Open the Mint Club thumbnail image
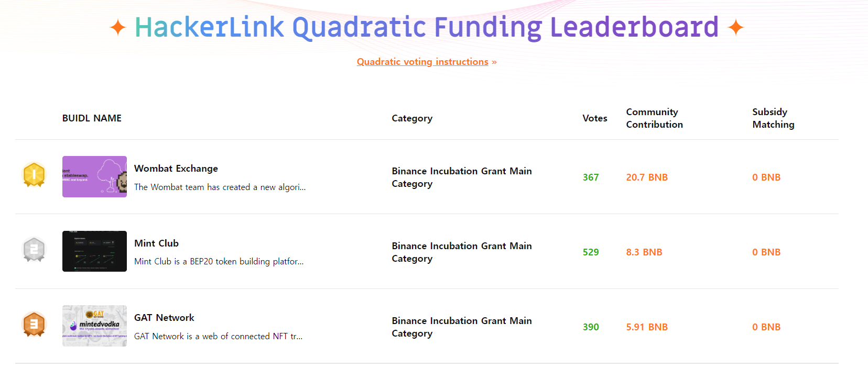 (x=94, y=251)
